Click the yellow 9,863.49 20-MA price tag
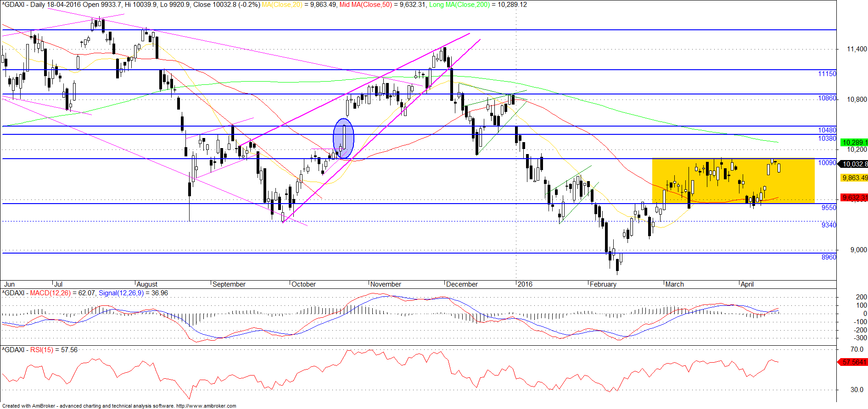This screenshot has width=868, height=409. [854, 178]
